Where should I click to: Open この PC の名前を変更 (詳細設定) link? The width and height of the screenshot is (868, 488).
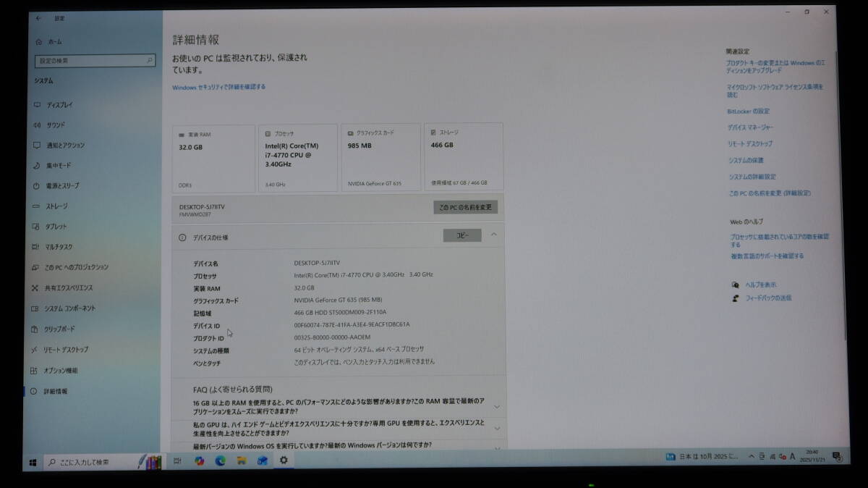click(x=770, y=193)
